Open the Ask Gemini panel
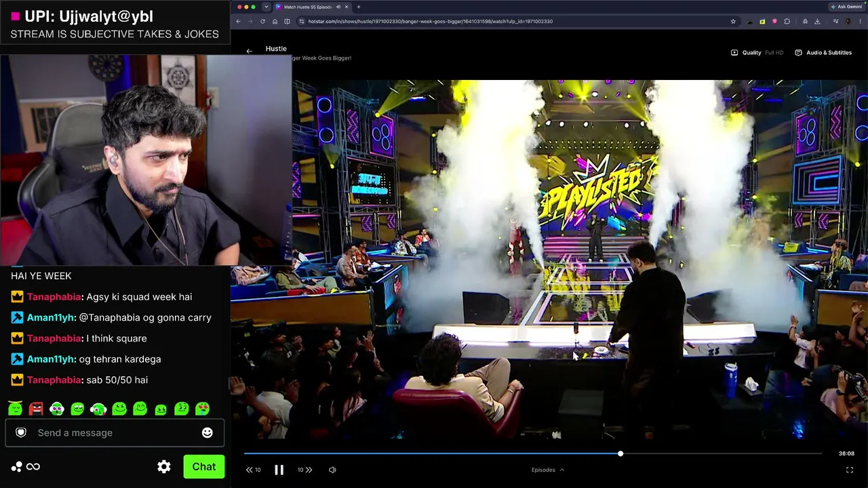Image resolution: width=868 pixels, height=488 pixels. click(x=846, y=7)
